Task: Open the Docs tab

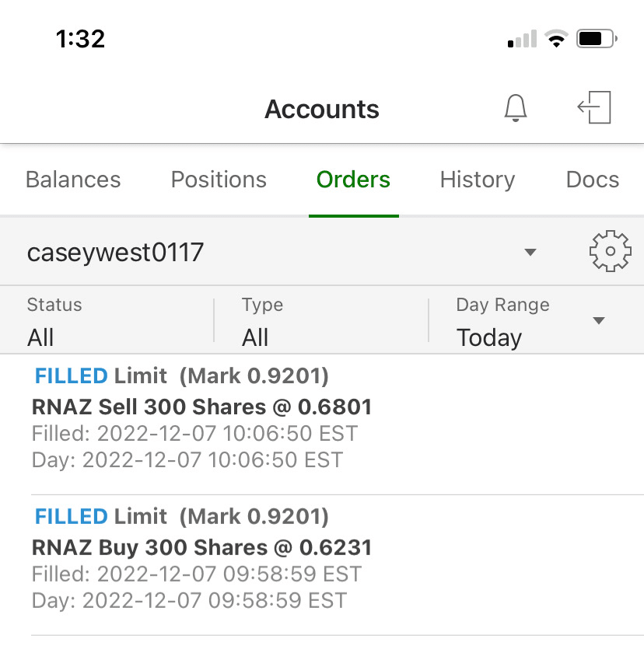Action: (593, 180)
